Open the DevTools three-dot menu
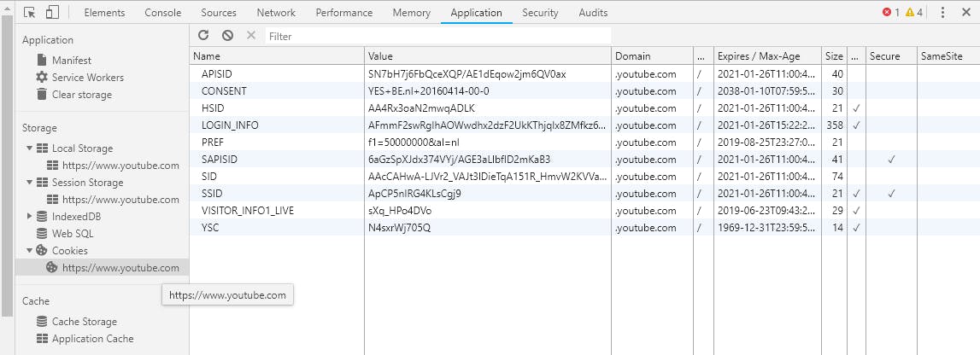This screenshot has height=355, width=980. coord(942,13)
